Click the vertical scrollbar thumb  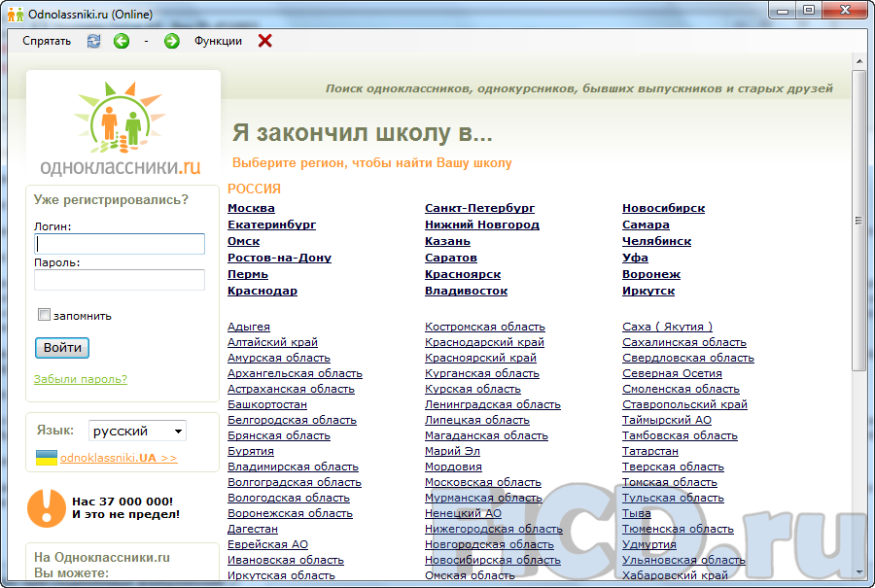click(x=858, y=221)
